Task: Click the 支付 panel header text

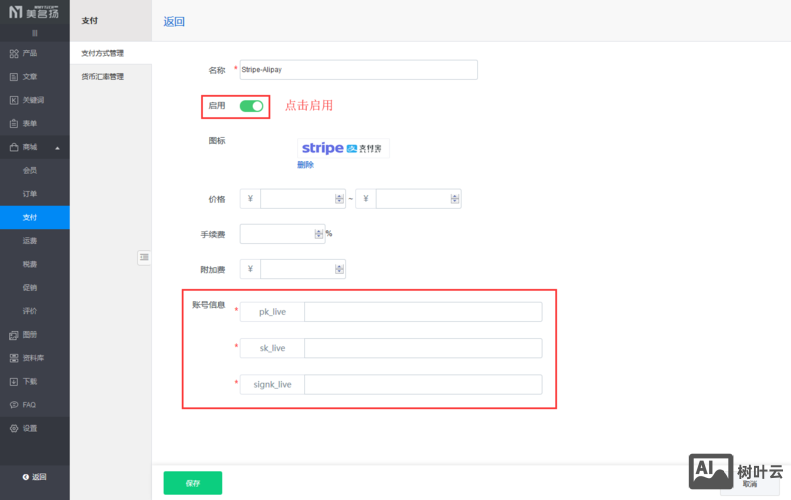Action: pyautogui.click(x=90, y=21)
